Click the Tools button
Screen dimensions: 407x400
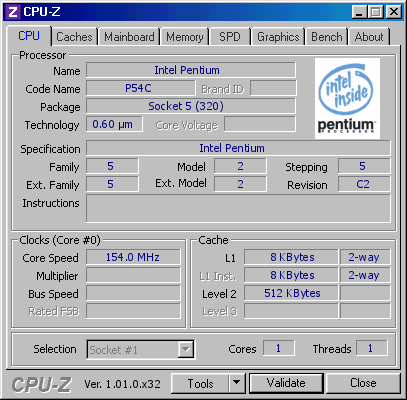pos(200,383)
